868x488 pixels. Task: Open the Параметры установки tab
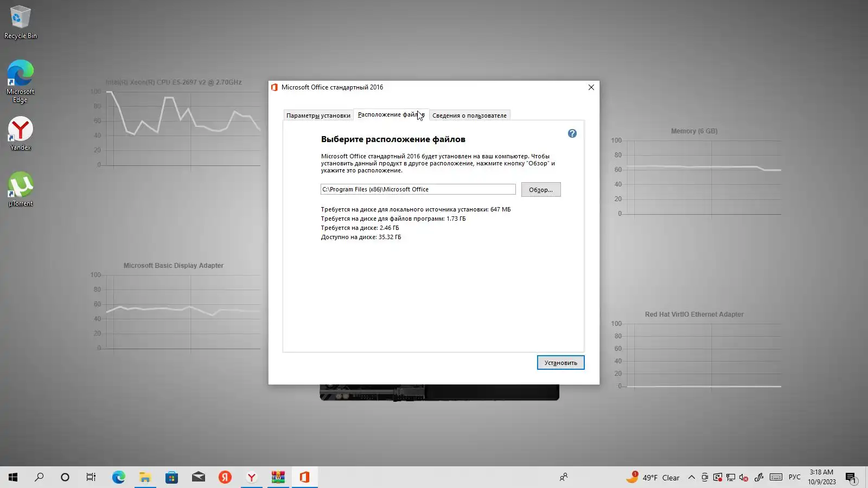(x=318, y=115)
